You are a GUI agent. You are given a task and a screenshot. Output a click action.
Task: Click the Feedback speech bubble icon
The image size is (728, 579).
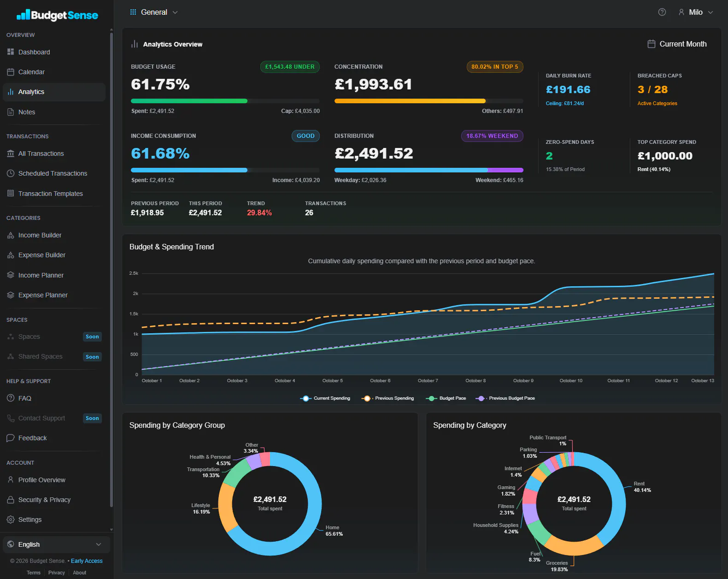coord(11,438)
